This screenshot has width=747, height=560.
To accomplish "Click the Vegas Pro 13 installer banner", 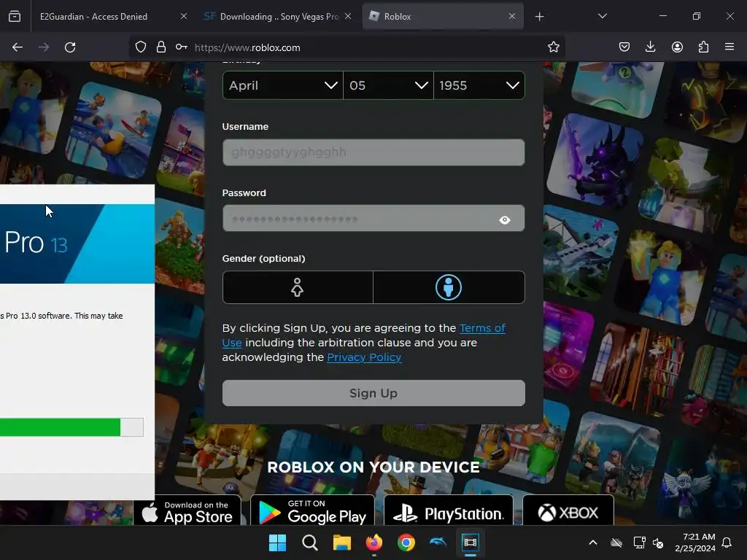I will 77,244.
